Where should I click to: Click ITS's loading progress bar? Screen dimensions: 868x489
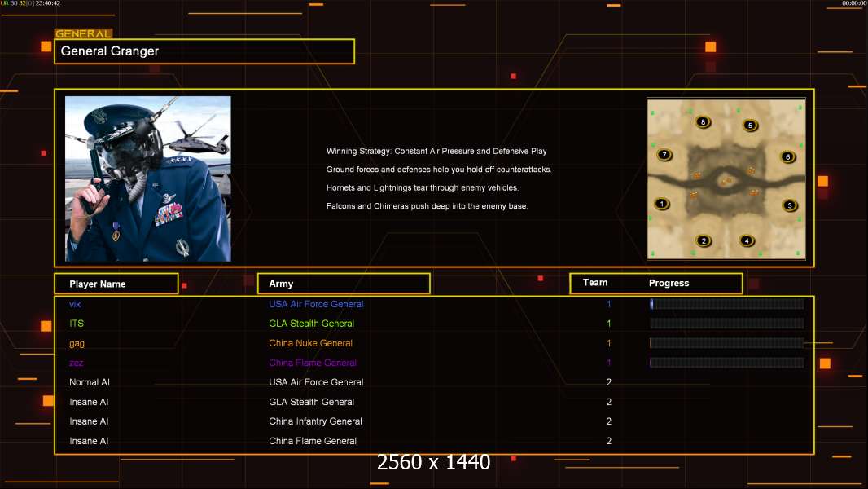click(727, 324)
